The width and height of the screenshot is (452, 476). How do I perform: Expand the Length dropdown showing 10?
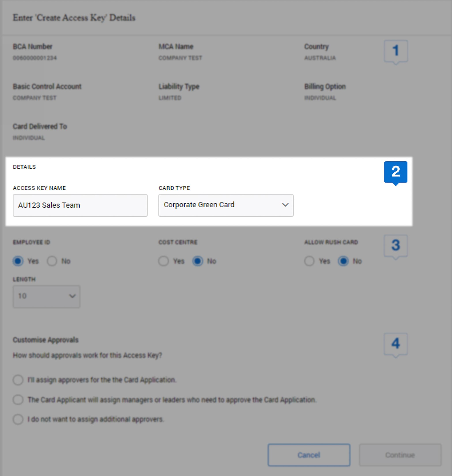(46, 297)
